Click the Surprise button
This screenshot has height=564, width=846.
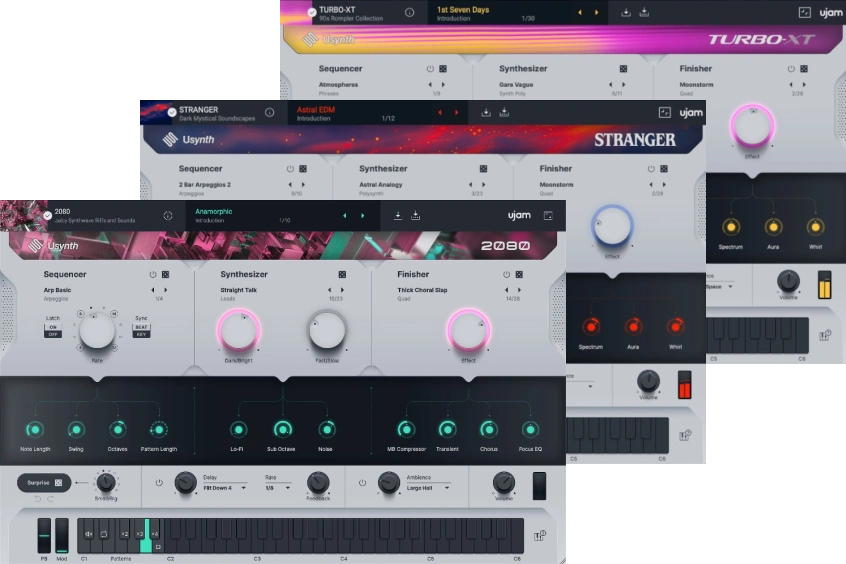(44, 483)
